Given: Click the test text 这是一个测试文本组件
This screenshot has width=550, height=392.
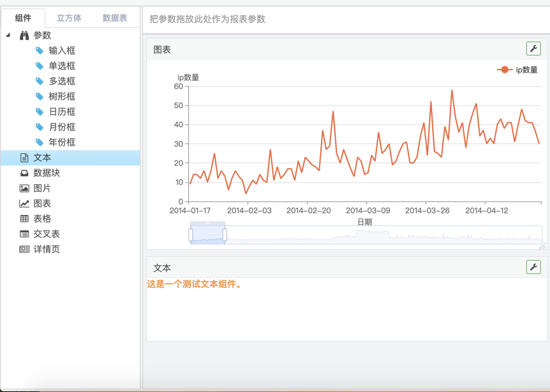Looking at the screenshot, I should (x=195, y=284).
